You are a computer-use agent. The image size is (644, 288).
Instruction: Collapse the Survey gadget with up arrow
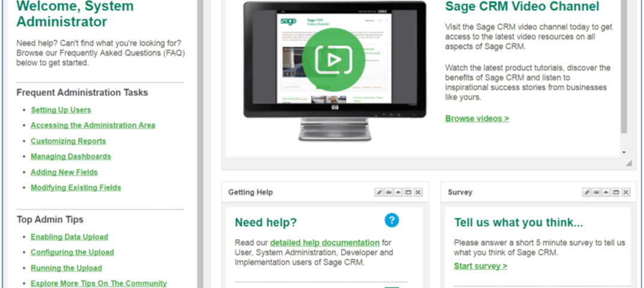pos(606,192)
